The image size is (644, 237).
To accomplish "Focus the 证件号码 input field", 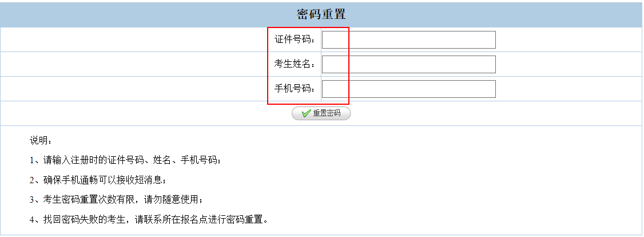I will (408, 40).
